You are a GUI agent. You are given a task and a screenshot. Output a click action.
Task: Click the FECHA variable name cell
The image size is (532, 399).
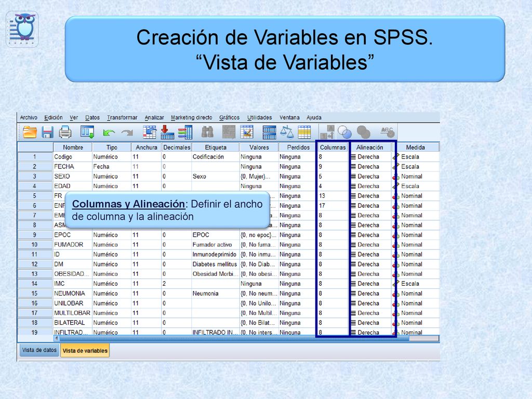click(73, 167)
